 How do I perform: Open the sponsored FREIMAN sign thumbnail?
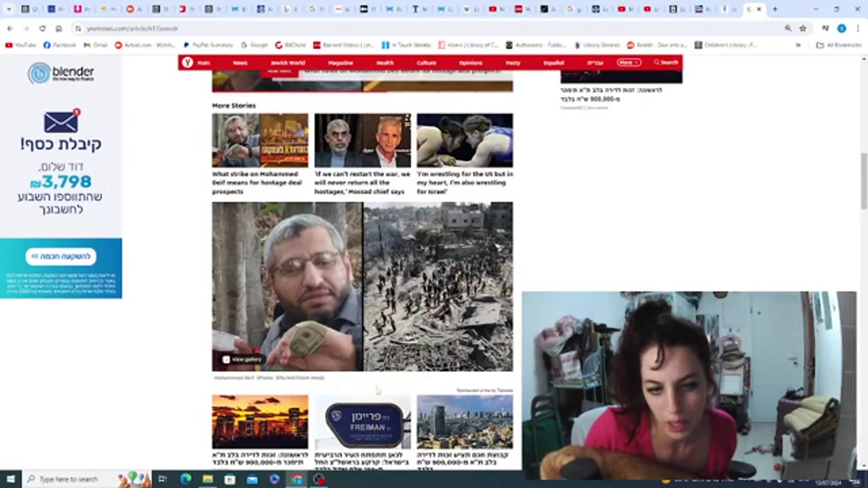tap(362, 422)
